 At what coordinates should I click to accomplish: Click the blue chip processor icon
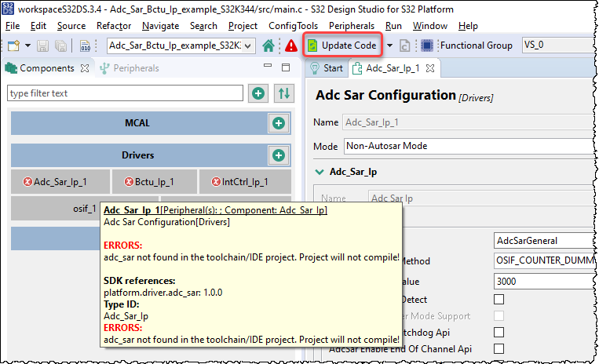[x=427, y=45]
